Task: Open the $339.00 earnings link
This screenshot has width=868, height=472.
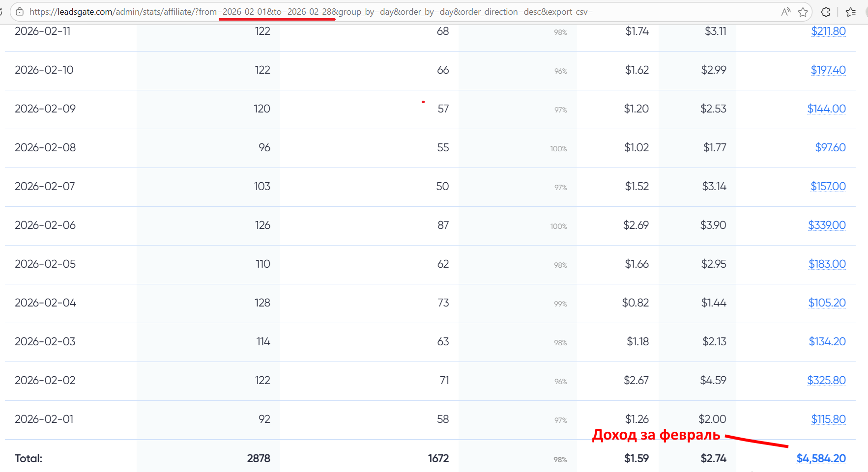Action: pos(827,225)
